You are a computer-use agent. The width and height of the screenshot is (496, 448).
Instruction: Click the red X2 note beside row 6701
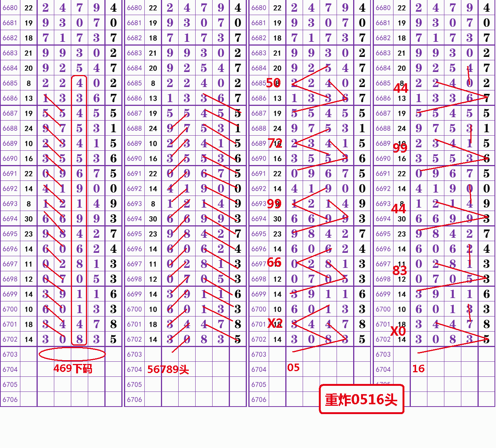275,323
